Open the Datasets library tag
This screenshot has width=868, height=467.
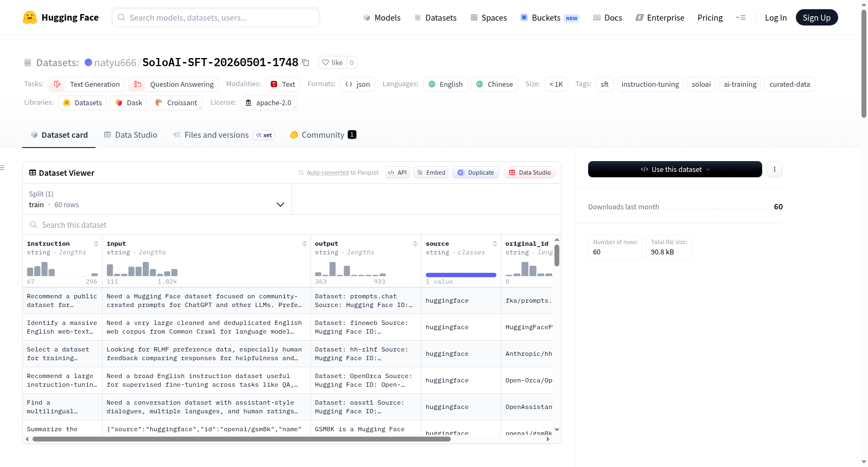tap(82, 103)
